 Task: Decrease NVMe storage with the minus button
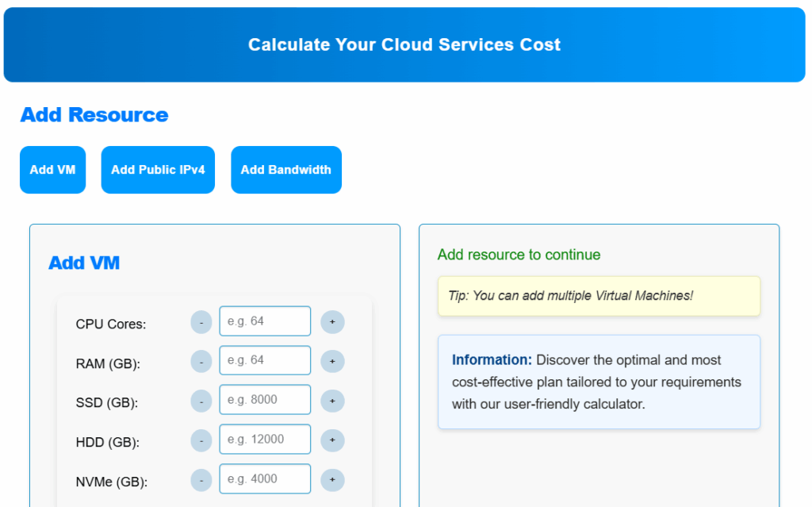click(201, 479)
